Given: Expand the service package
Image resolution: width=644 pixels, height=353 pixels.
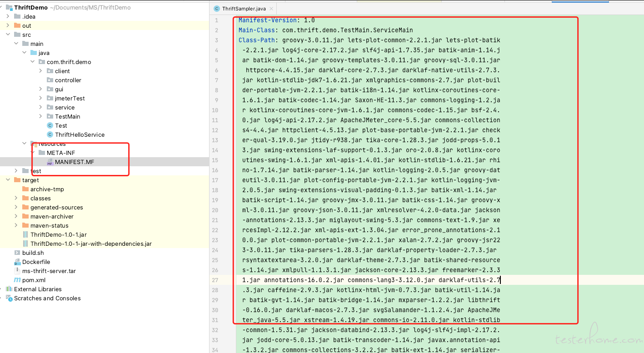Looking at the screenshot, I should 41,107.
